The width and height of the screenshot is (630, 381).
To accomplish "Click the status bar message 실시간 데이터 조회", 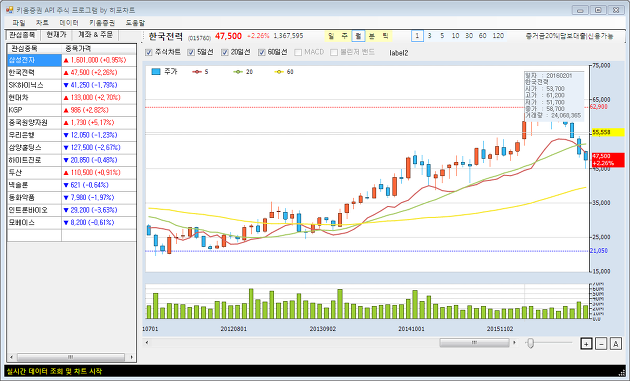I will coord(55,371).
